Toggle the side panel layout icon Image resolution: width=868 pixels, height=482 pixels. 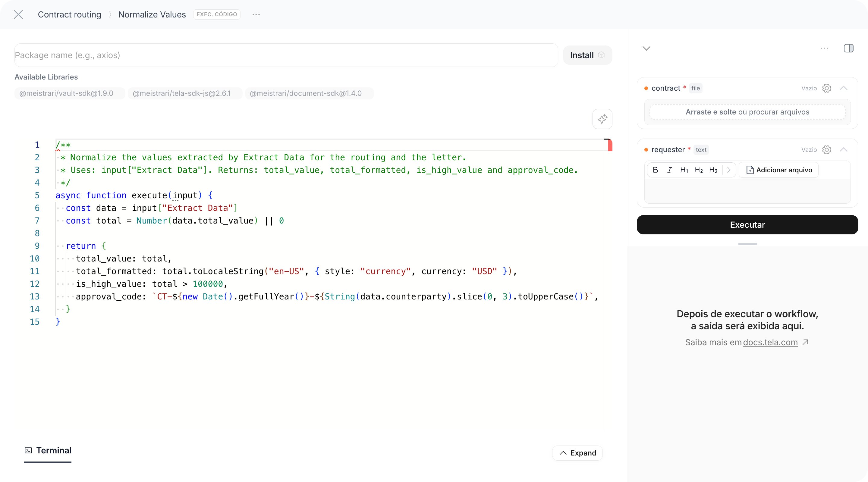[x=849, y=48]
